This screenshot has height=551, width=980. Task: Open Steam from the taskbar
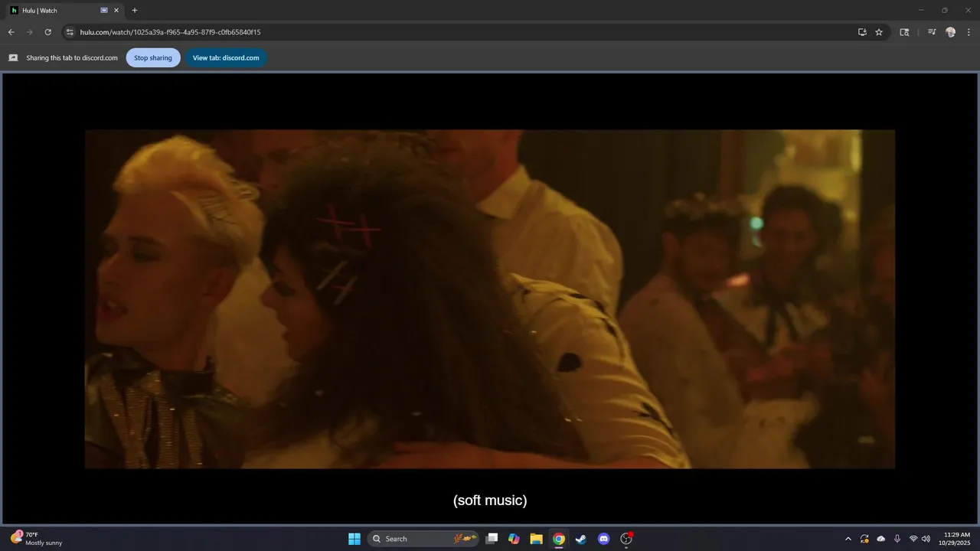pyautogui.click(x=581, y=539)
